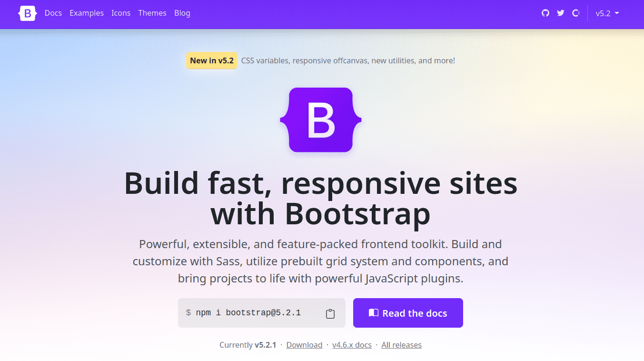The image size is (644, 361).
Task: Open the Themes menu item
Action: [152, 13]
